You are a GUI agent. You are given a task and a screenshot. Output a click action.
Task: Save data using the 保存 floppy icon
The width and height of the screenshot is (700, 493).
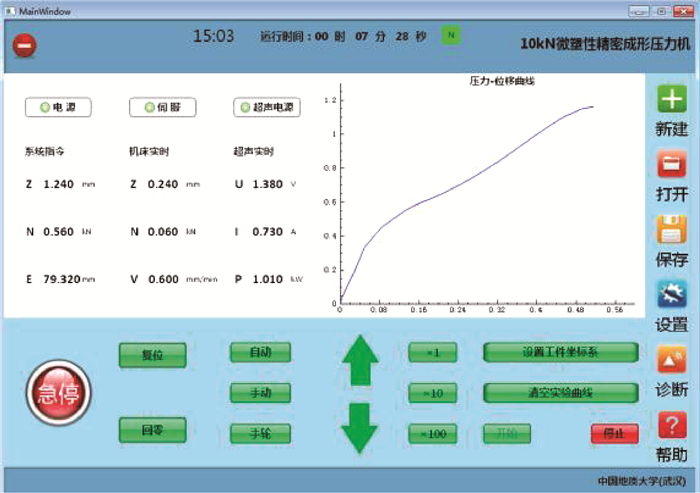coord(671,230)
